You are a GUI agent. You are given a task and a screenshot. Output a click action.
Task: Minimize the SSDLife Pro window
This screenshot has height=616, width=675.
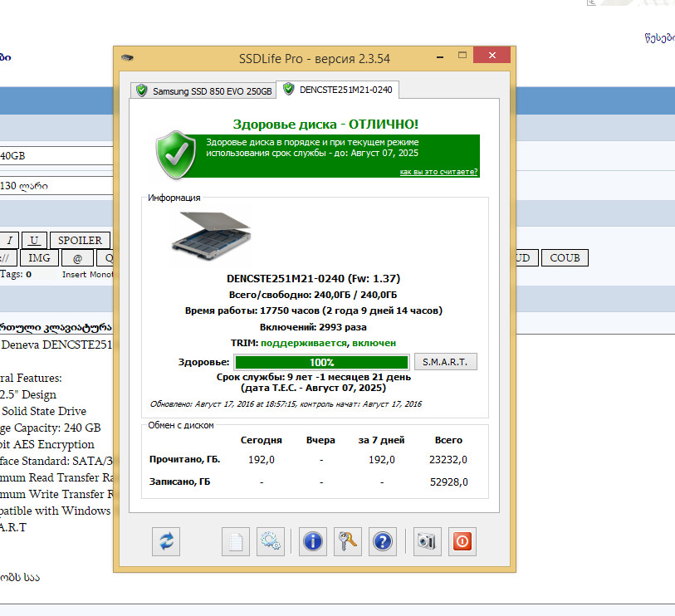[440, 57]
